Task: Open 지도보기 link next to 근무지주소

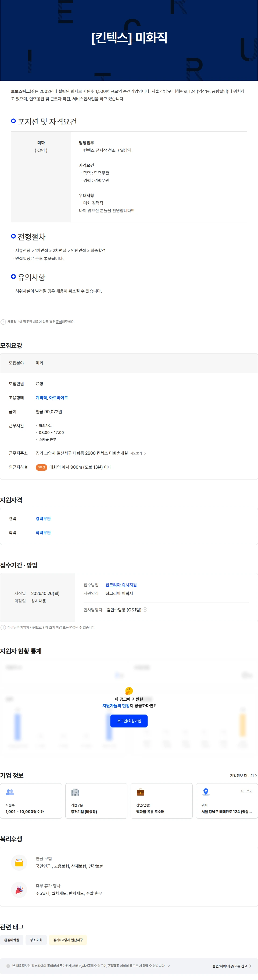Action: coord(136,453)
